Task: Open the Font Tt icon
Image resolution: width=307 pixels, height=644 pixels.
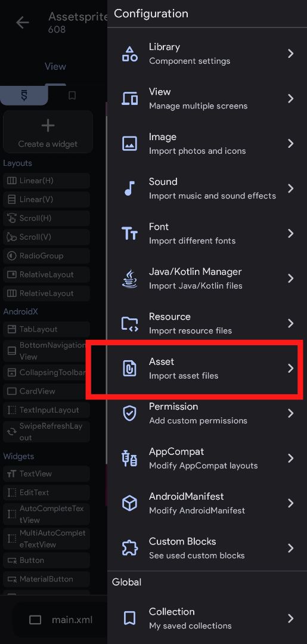Action: pos(130,233)
